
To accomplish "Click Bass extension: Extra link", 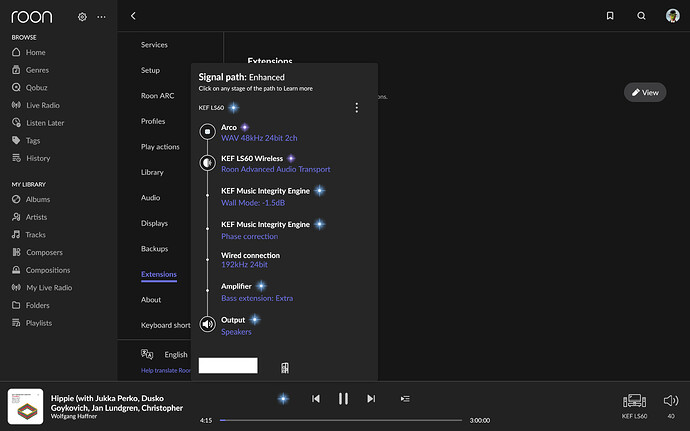I will point(257,298).
